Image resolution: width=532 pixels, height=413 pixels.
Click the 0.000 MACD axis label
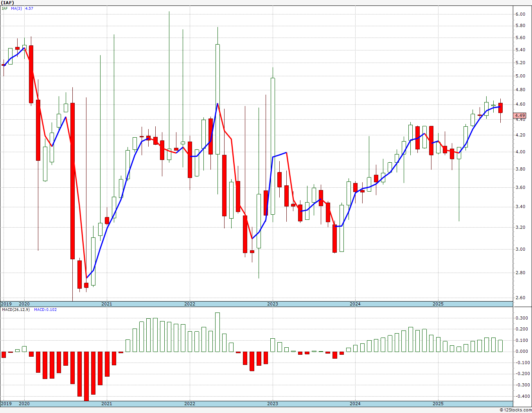click(x=521, y=352)
